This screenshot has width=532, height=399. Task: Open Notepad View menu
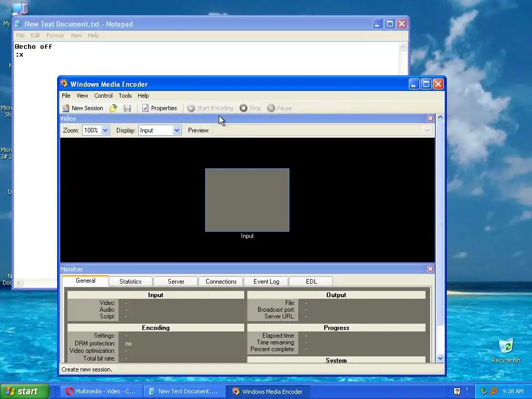[x=76, y=35]
